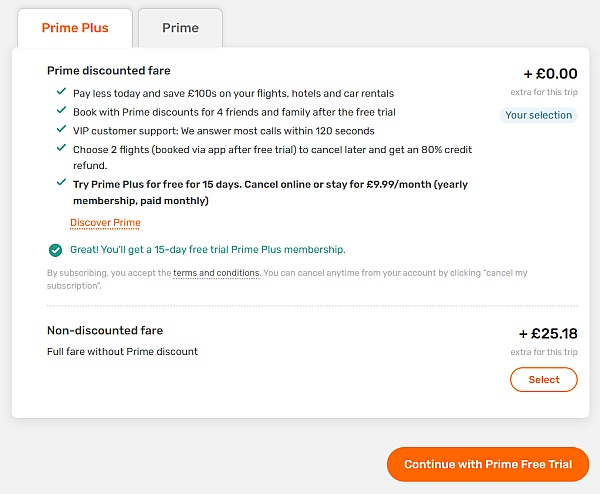The width and height of the screenshot is (600, 494).
Task: Select the non-discounted fare option
Action: tap(543, 380)
